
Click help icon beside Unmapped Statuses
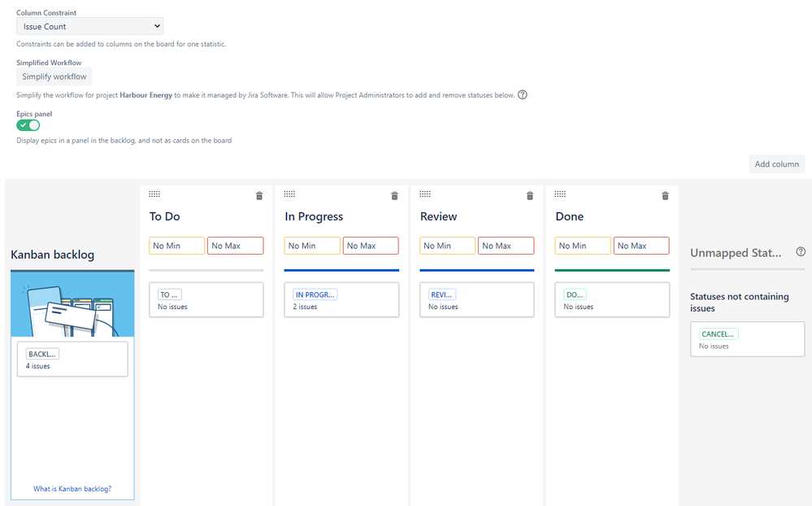[x=801, y=252]
